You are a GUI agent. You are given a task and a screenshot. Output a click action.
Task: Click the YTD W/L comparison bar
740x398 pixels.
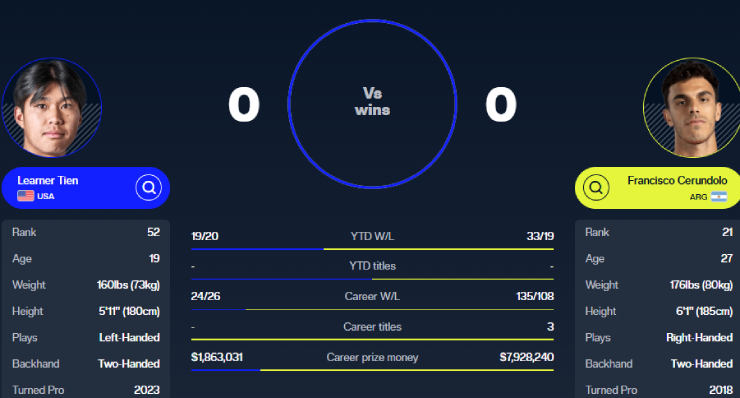(372, 249)
